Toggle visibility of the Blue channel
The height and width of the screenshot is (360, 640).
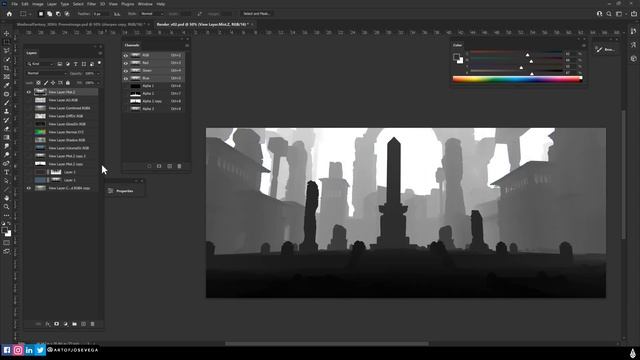[126, 78]
